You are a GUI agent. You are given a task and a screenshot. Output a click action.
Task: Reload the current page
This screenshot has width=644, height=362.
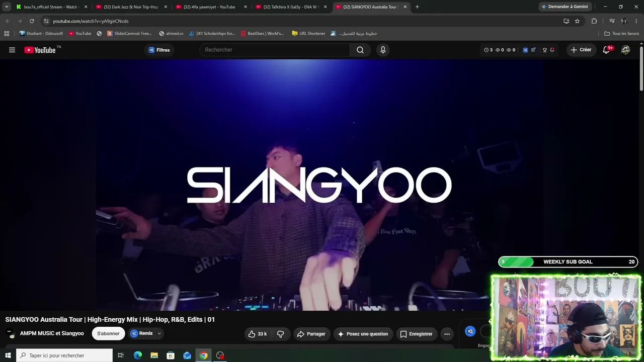coord(32,21)
